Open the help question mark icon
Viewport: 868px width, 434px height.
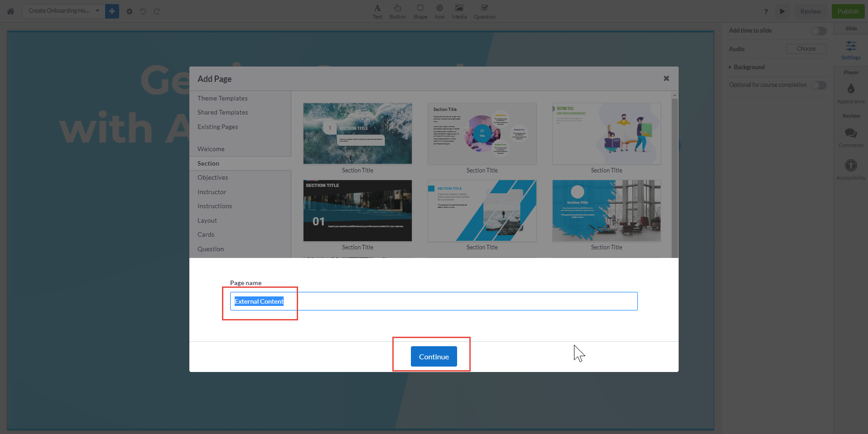(x=766, y=11)
